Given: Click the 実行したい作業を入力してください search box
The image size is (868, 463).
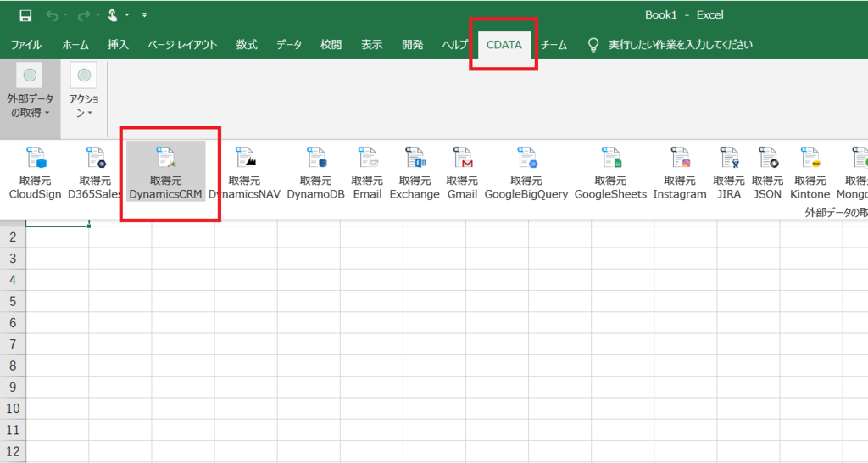Looking at the screenshot, I should point(681,45).
